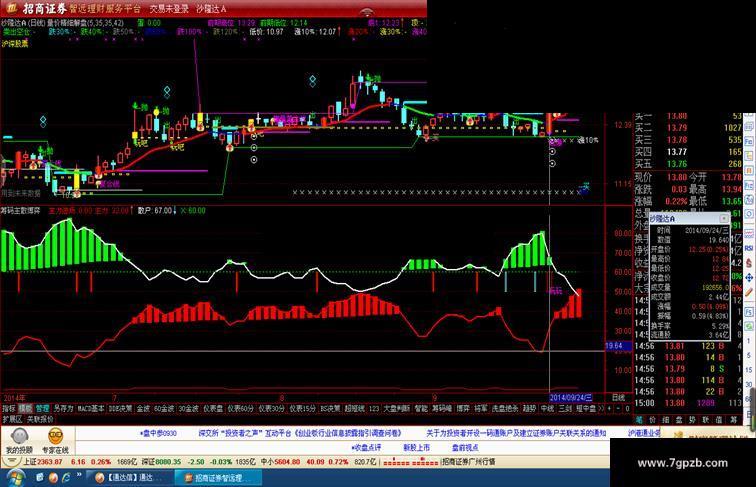Screen dimensions: 756x487
Task: Open 关于为投资者开设一码通账户 notice link
Action: click(x=516, y=433)
